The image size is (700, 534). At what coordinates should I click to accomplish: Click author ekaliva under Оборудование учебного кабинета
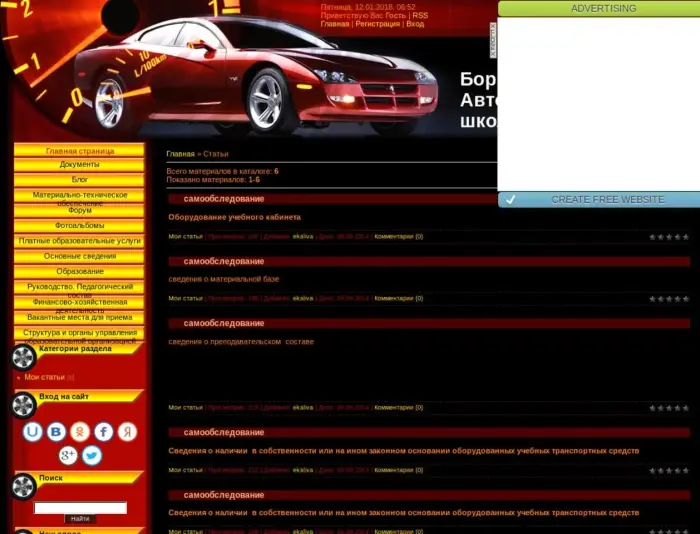pyautogui.click(x=303, y=237)
